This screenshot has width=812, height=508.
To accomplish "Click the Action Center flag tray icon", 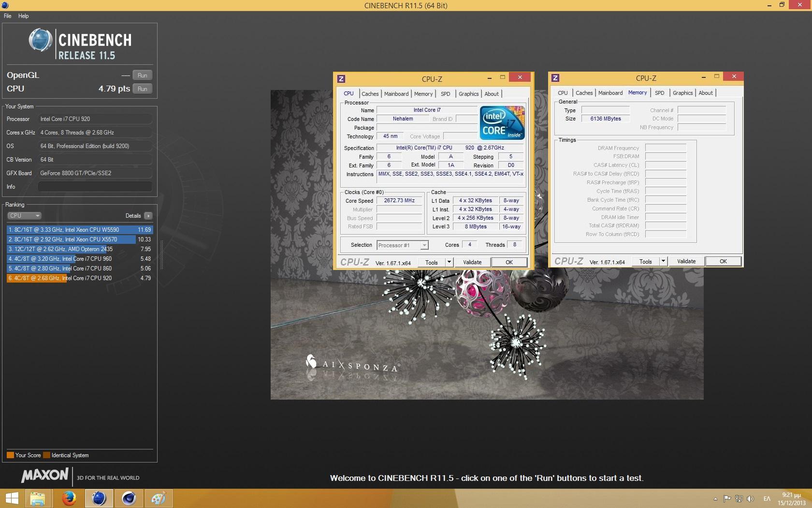I will pyautogui.click(x=727, y=499).
